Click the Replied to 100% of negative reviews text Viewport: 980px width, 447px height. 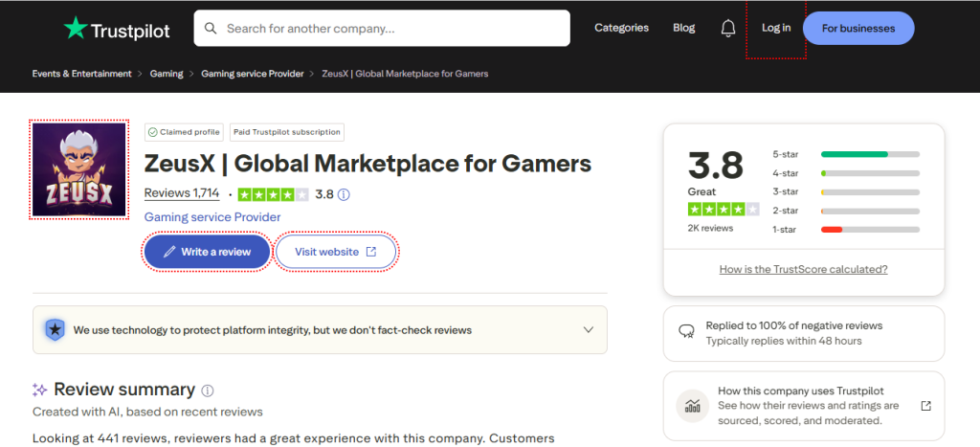793,325
